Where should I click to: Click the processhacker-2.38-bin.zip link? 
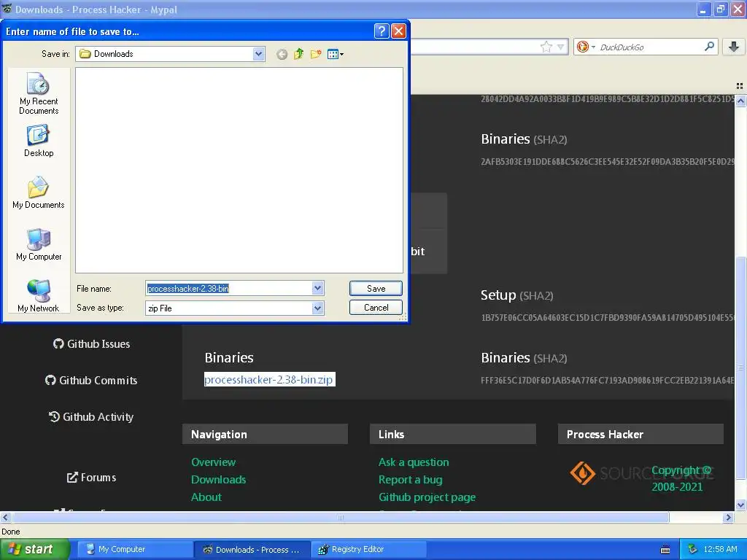coord(268,379)
